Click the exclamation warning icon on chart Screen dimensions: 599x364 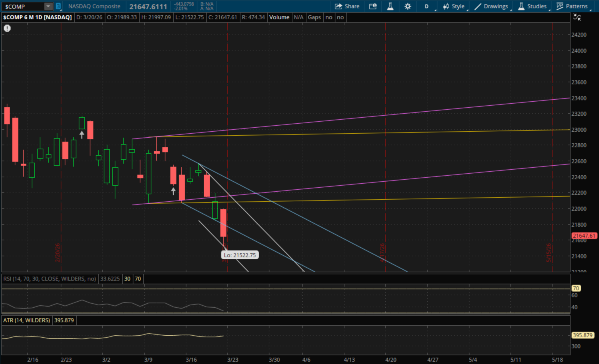tap(7, 28)
